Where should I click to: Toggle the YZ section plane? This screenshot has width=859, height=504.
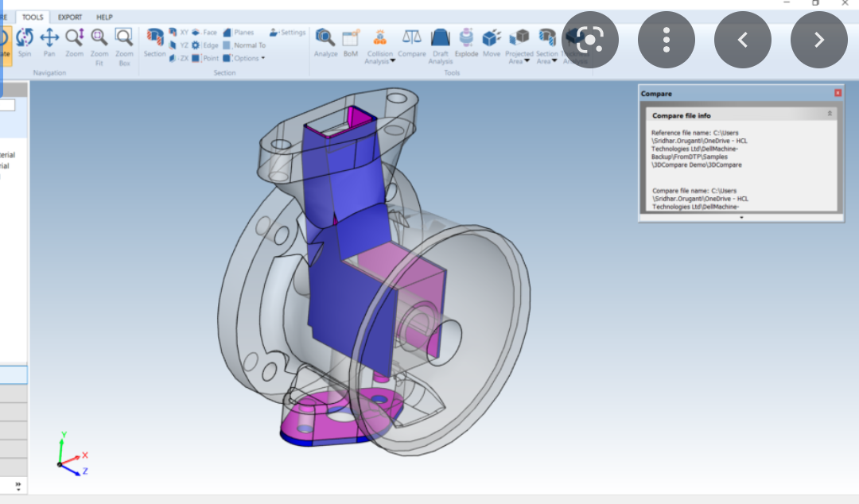tap(179, 45)
